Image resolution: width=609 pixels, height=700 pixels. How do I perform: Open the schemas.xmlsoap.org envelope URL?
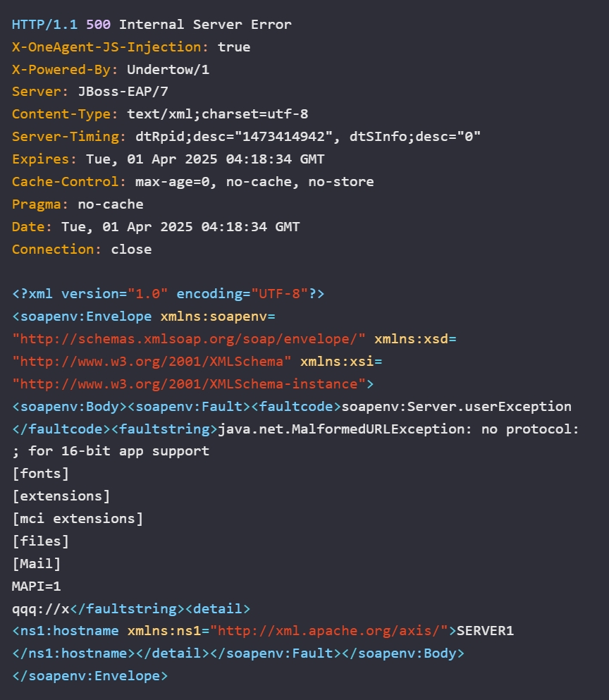(189, 339)
